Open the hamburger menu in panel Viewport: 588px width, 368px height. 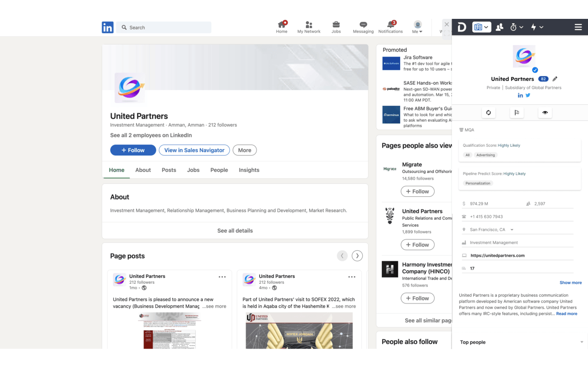tap(578, 28)
